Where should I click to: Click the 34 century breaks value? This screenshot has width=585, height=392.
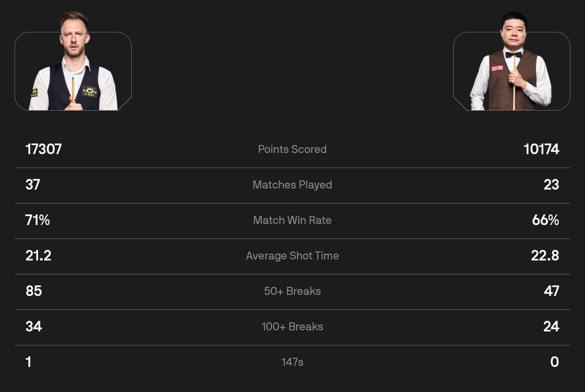click(x=34, y=327)
